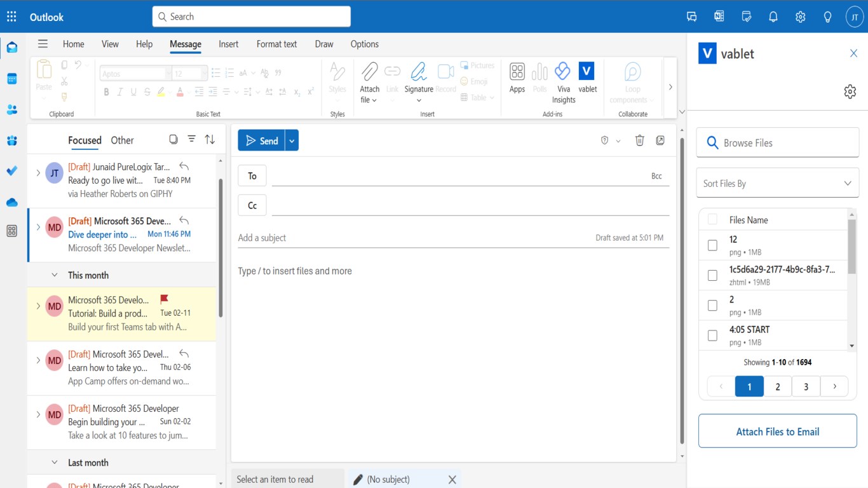The image size is (868, 488).
Task: Collapse the Last month group
Action: coord(55,463)
